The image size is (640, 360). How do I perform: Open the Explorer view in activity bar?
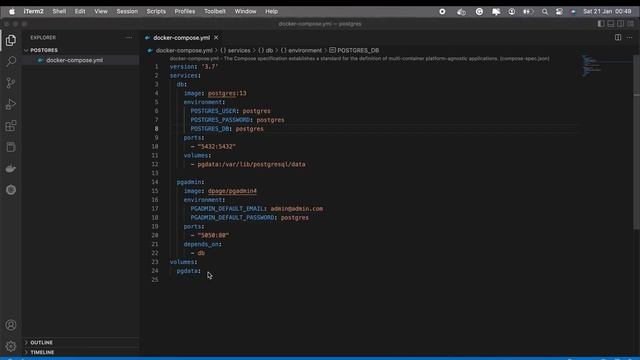[11, 40]
